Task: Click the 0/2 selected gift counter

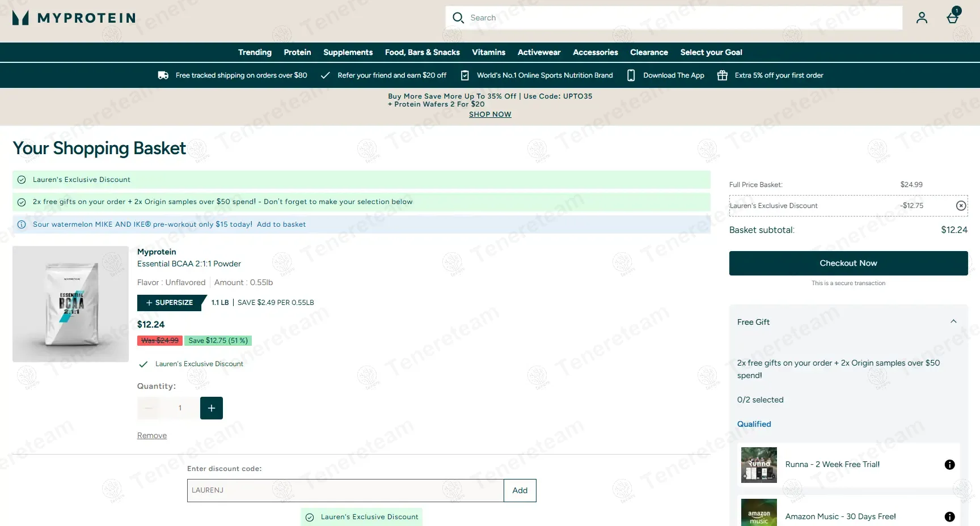Action: click(761, 400)
